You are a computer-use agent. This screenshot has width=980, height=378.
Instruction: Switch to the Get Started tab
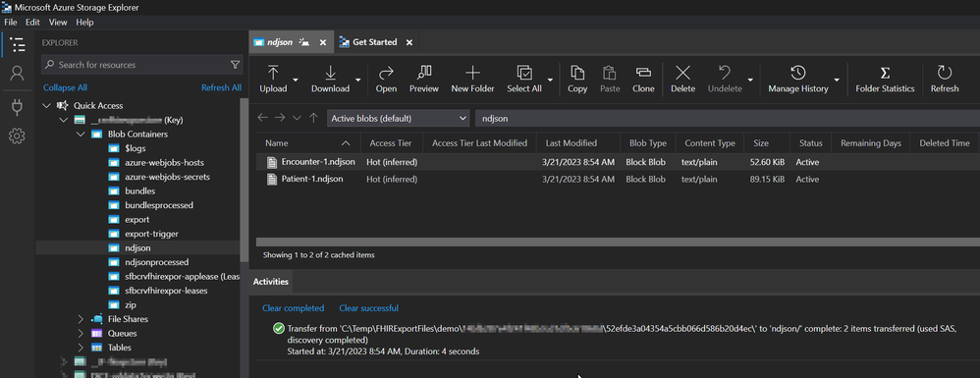click(375, 42)
